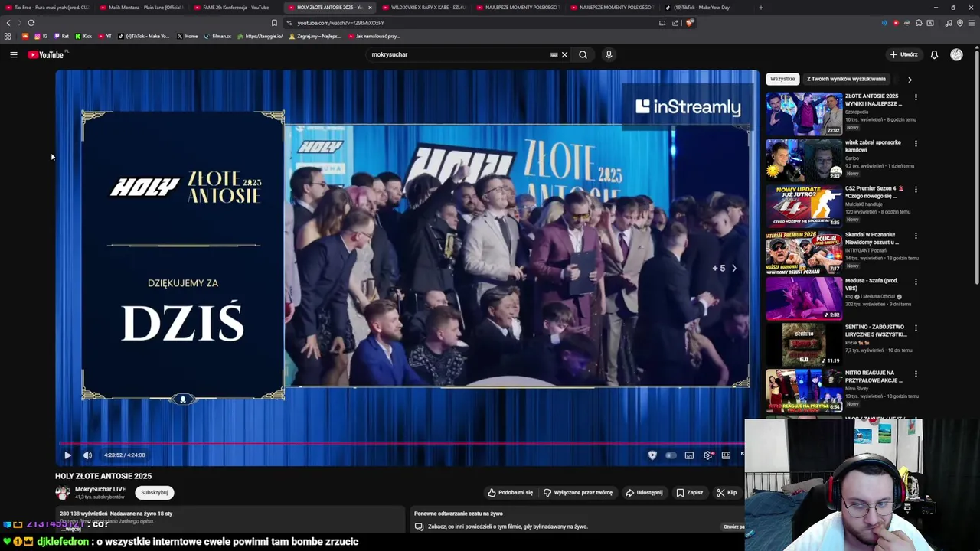Viewport: 980px width, 551px height.
Task: Switch to Tax Free - Rura musi yeah tab
Action: pos(47,8)
